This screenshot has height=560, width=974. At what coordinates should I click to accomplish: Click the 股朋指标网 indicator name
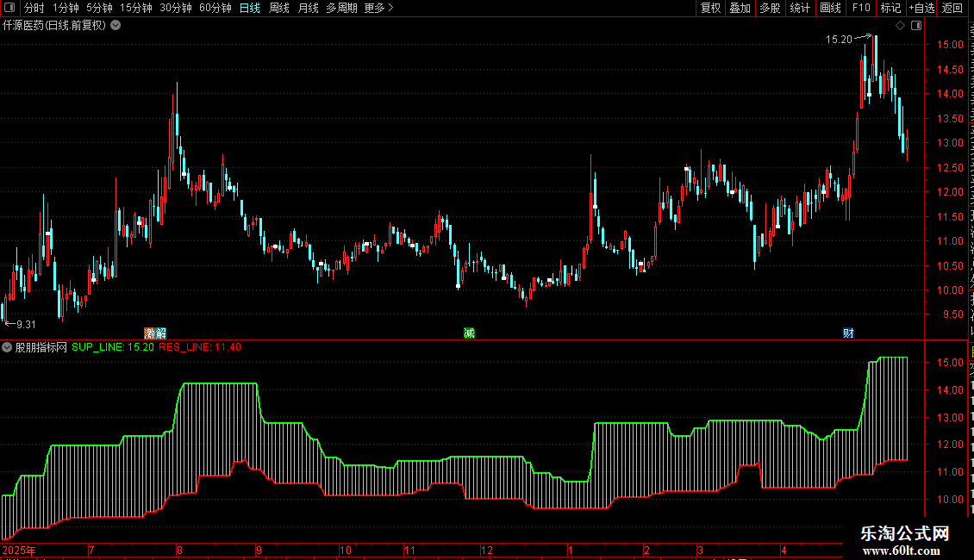pos(41,347)
